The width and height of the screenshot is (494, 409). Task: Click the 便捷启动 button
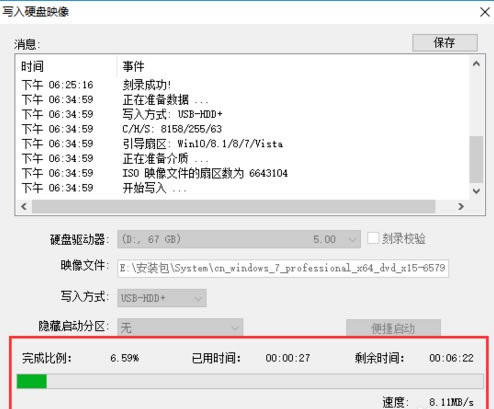pyautogui.click(x=393, y=328)
